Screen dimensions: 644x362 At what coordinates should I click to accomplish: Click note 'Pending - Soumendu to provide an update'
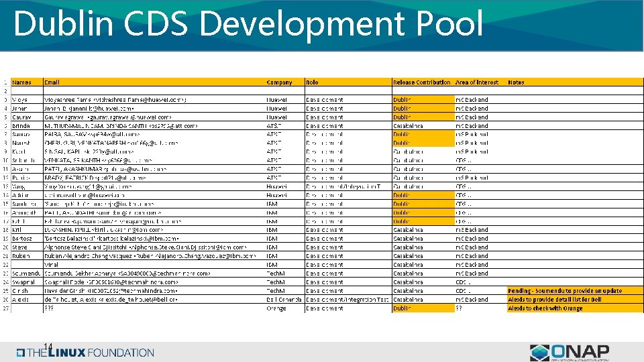(565, 290)
